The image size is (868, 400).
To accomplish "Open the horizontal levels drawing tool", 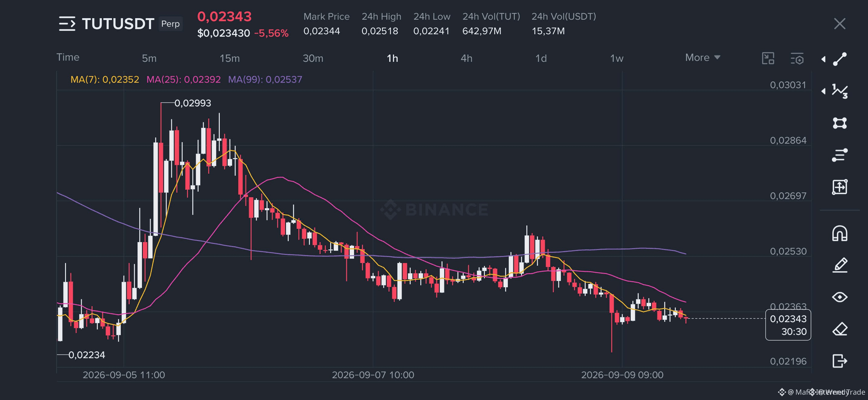I will (840, 155).
